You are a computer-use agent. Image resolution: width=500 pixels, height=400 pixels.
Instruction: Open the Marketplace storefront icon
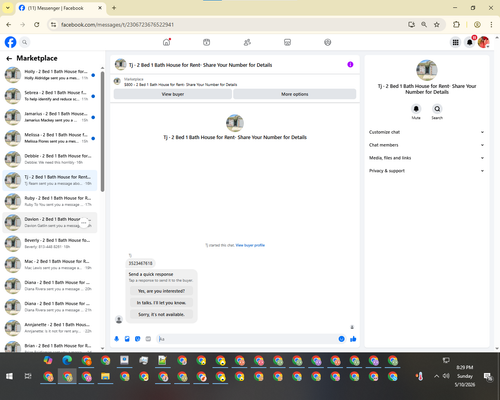(x=287, y=42)
